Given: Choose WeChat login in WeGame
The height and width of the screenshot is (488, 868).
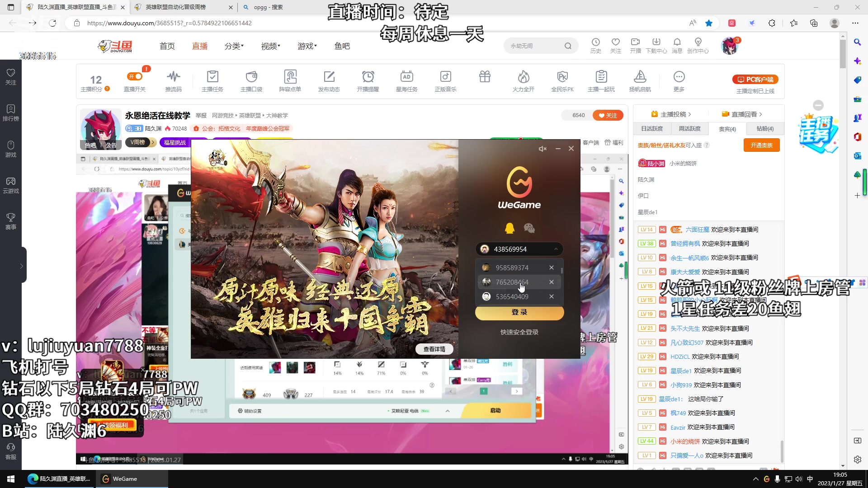Looking at the screenshot, I should [x=529, y=228].
